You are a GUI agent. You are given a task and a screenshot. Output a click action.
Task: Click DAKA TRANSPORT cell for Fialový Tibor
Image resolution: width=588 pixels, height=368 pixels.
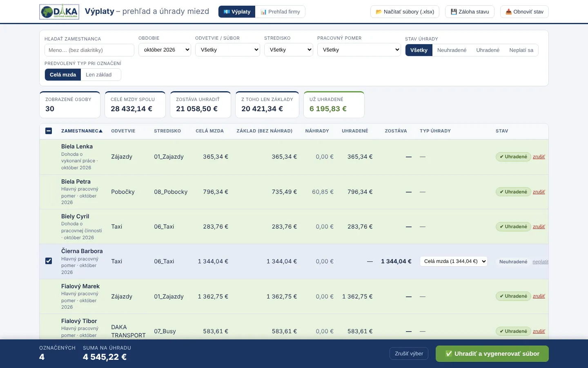point(128,331)
